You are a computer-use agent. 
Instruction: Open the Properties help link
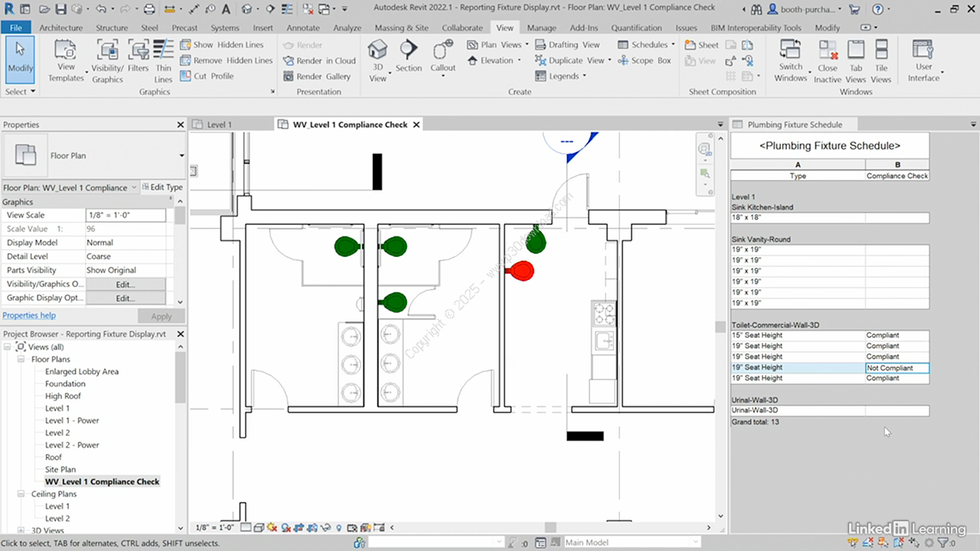(x=29, y=315)
